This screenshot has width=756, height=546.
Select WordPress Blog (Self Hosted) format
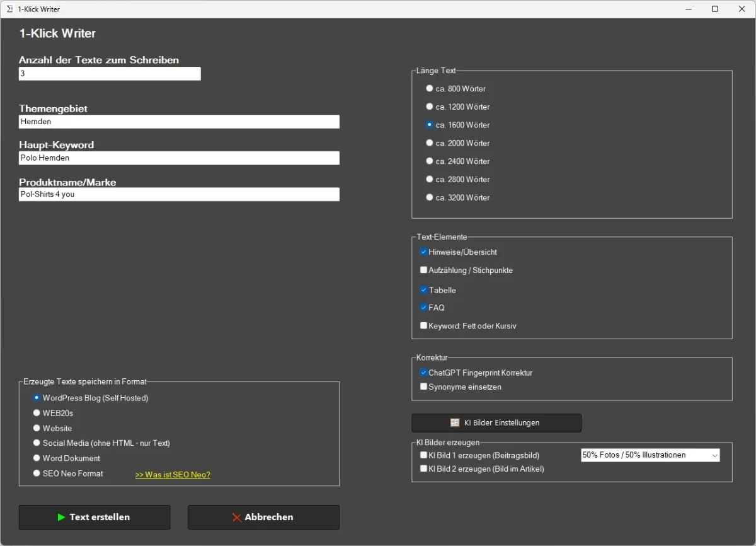[x=37, y=398]
